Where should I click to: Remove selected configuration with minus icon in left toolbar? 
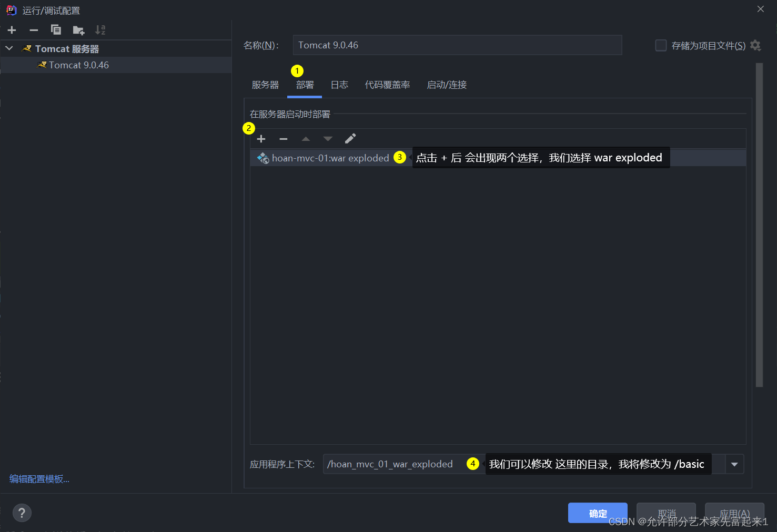tap(34, 30)
